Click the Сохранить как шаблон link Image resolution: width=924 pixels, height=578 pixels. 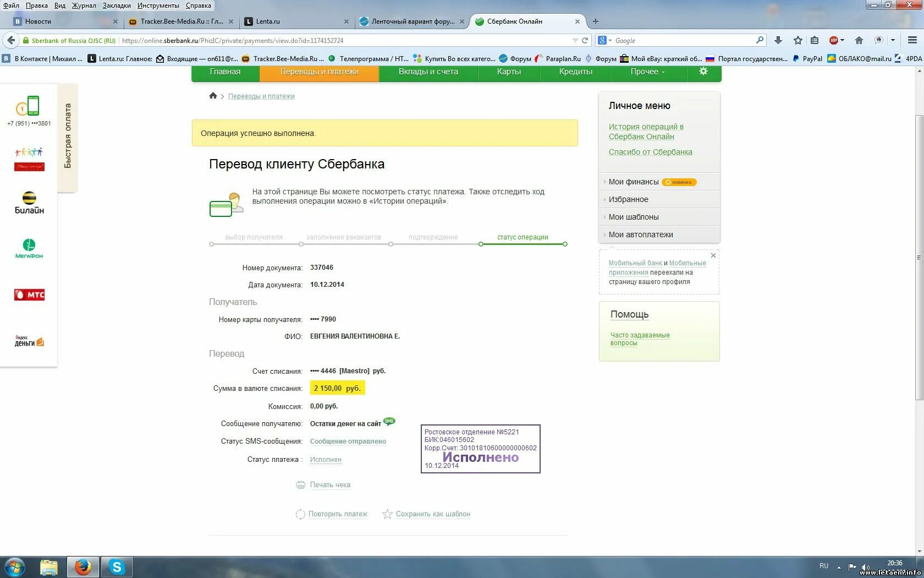pos(433,514)
